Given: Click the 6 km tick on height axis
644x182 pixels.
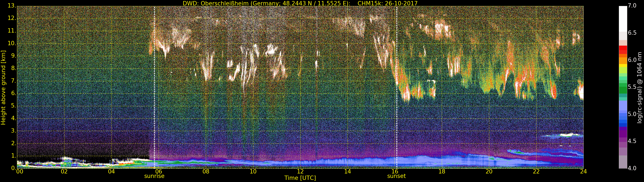Looking at the screenshot, I should point(13,93).
